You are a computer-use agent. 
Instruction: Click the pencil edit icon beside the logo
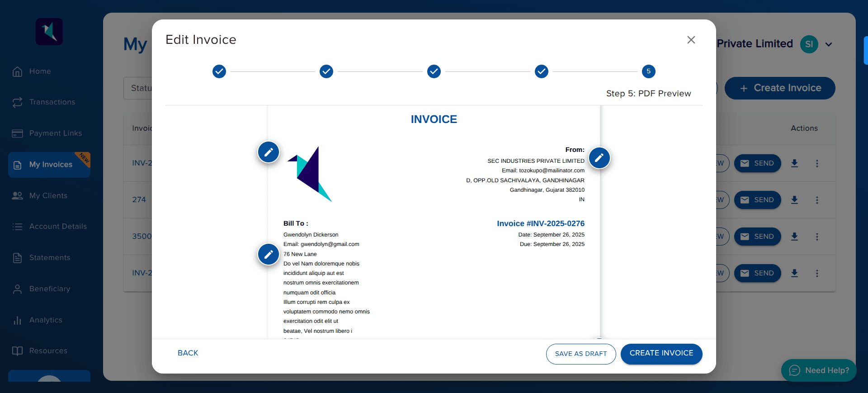tap(269, 152)
